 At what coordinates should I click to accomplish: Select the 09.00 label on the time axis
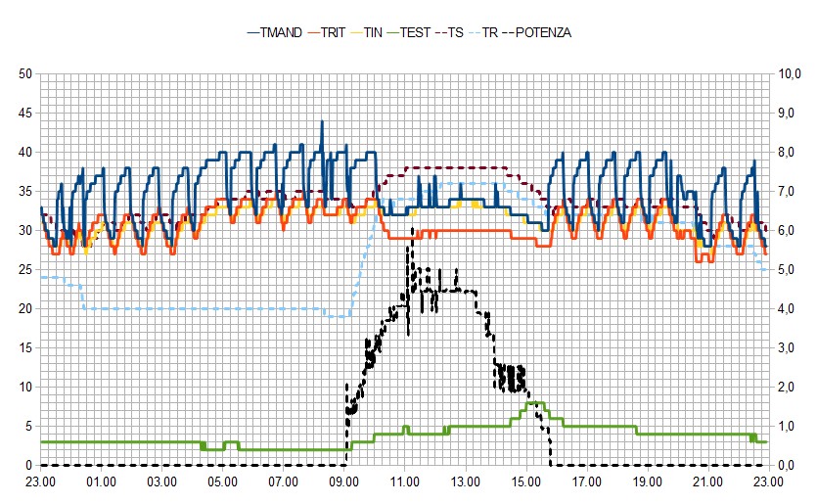pyautogui.click(x=344, y=481)
